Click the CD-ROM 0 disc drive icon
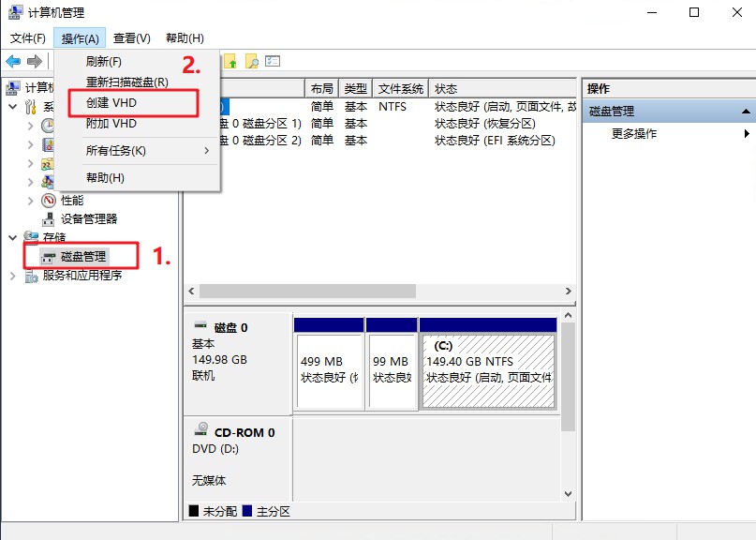The width and height of the screenshot is (756, 540). [x=201, y=429]
